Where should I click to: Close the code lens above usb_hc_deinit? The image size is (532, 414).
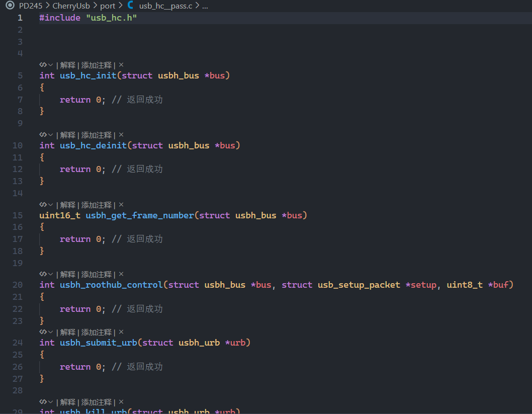121,135
